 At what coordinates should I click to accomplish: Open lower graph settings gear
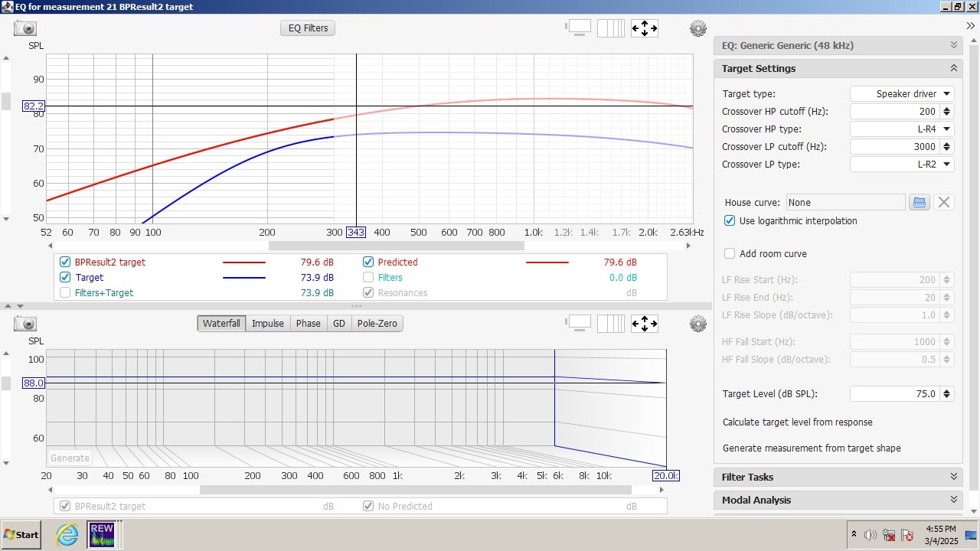coord(697,324)
